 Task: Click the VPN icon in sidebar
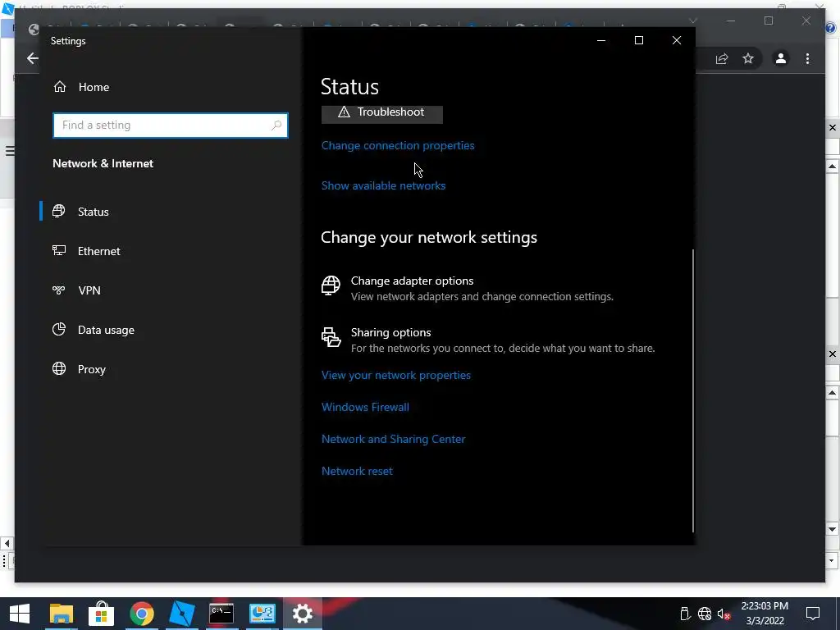coord(59,290)
